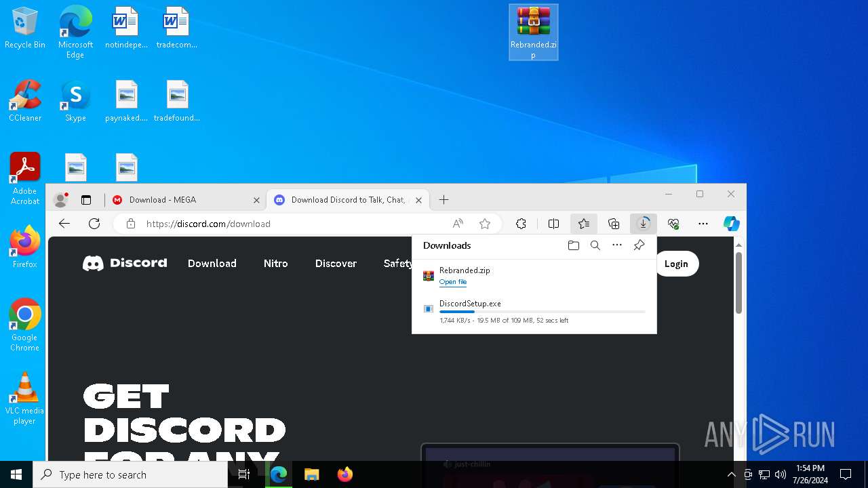Click Open file link for Rebranded.zip
Screen dimensions: 868x488
pos(453,282)
